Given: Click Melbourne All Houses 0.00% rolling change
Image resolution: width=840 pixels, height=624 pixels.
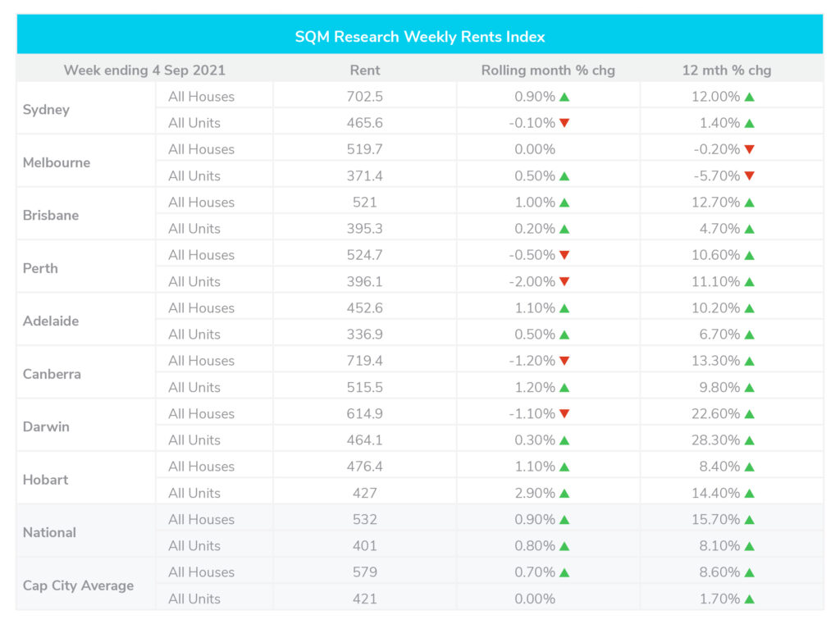Looking at the screenshot, I should (535, 149).
